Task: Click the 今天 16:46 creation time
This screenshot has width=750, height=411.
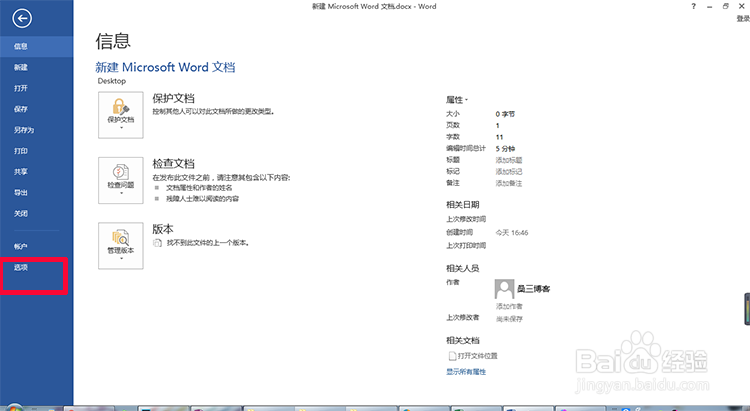Action: point(512,233)
